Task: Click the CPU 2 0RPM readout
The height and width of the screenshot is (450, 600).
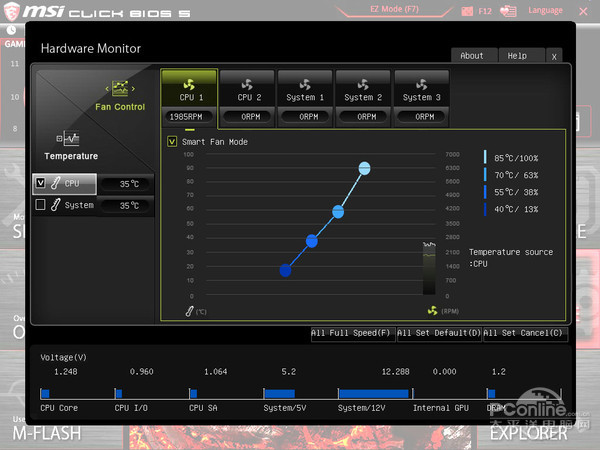Action: coord(248,117)
